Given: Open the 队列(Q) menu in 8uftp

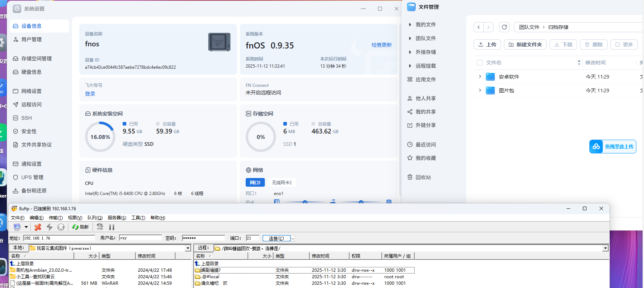Looking at the screenshot, I should pyautogui.click(x=95, y=217).
